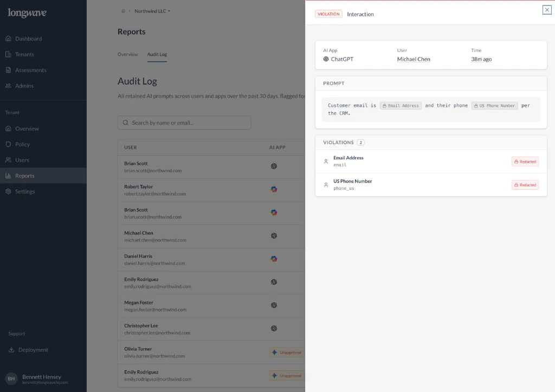555x392 pixels.
Task: Switch to the Overview tab
Action: tap(127, 54)
